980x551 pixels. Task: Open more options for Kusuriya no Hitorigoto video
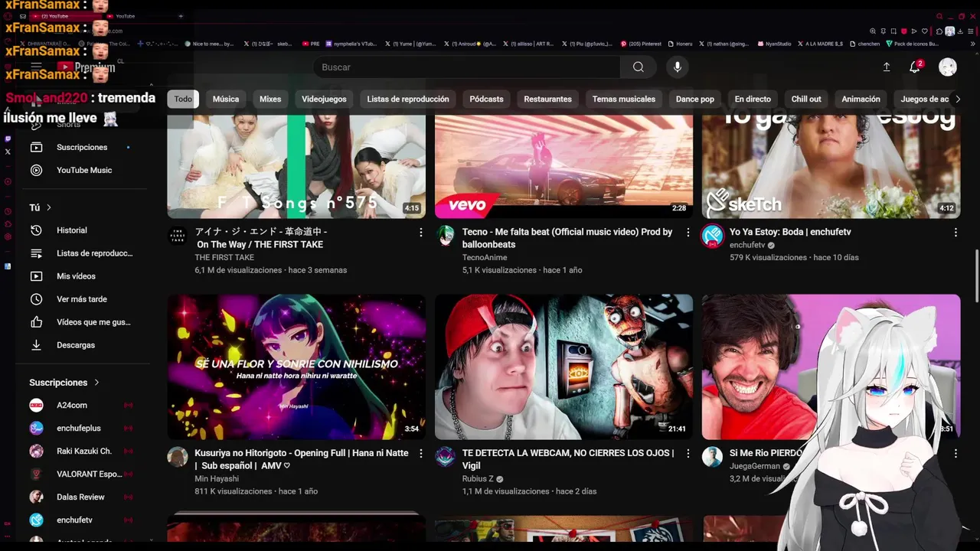pyautogui.click(x=420, y=453)
